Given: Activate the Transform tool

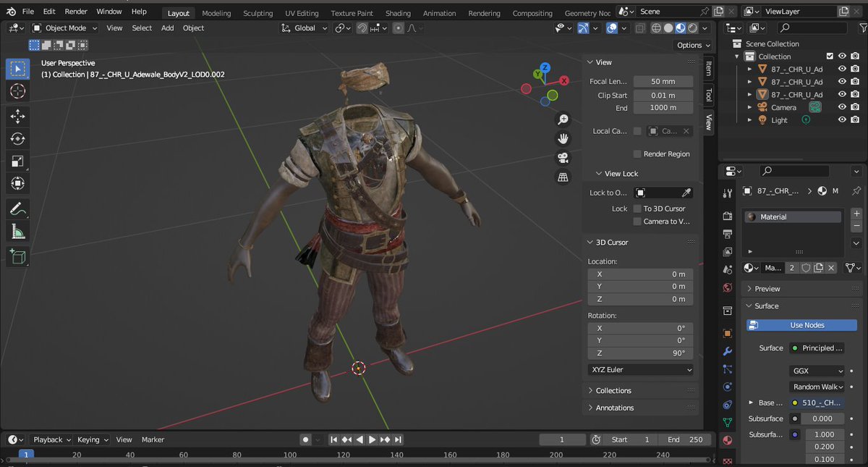Looking at the screenshot, I should [x=18, y=184].
